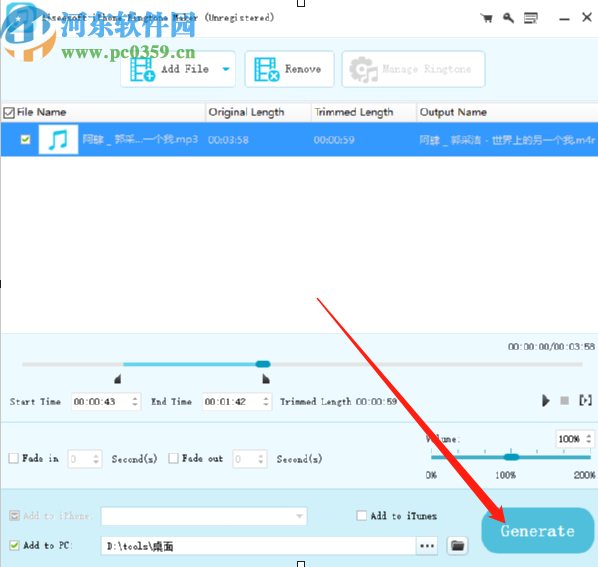The height and width of the screenshot is (567, 598).
Task: Toggle the Add to iPhone checkbox
Action: click(14, 516)
